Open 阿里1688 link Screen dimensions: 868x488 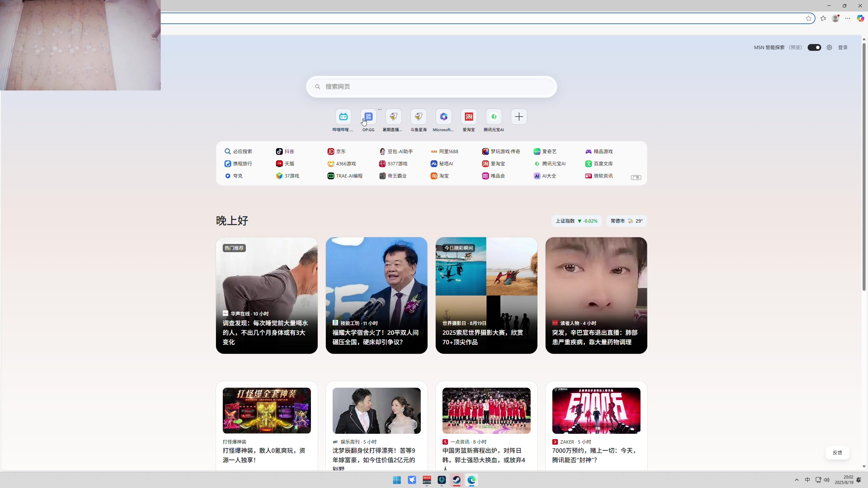coord(444,151)
